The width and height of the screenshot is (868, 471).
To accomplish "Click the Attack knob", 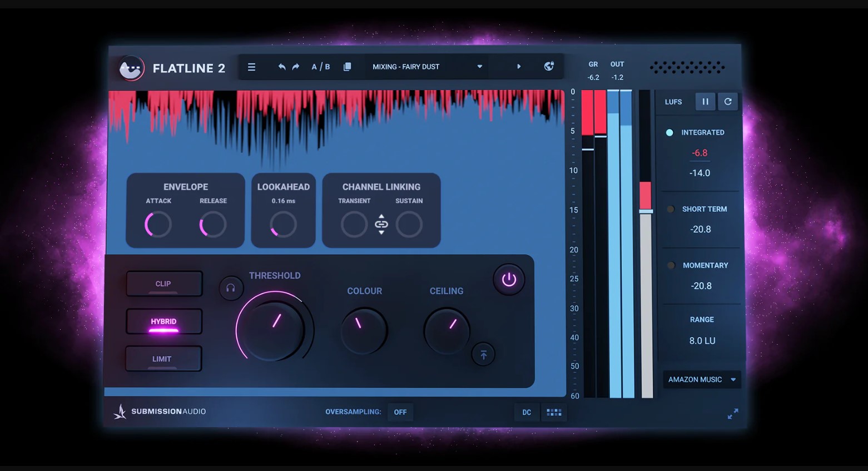I will pyautogui.click(x=158, y=225).
